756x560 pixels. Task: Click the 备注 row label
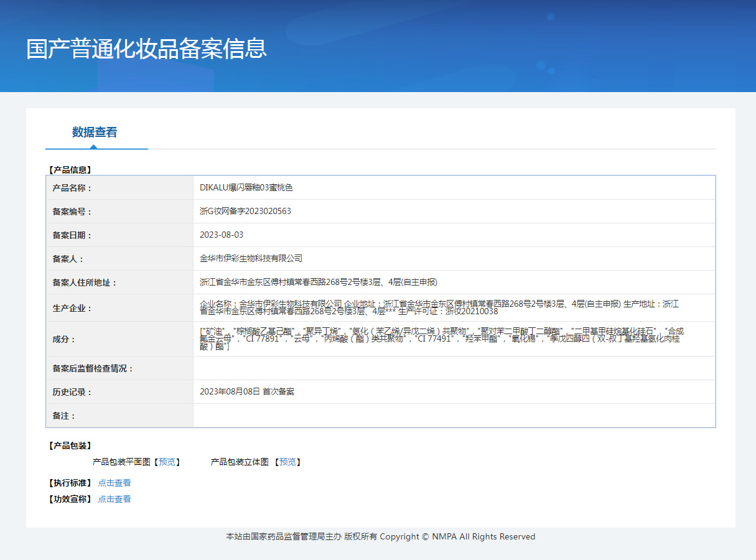[64, 416]
